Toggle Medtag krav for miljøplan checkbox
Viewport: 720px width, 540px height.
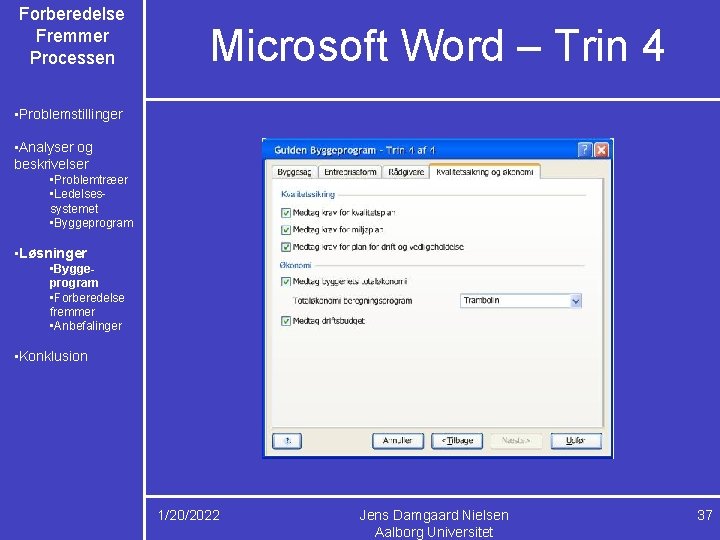coord(286,230)
